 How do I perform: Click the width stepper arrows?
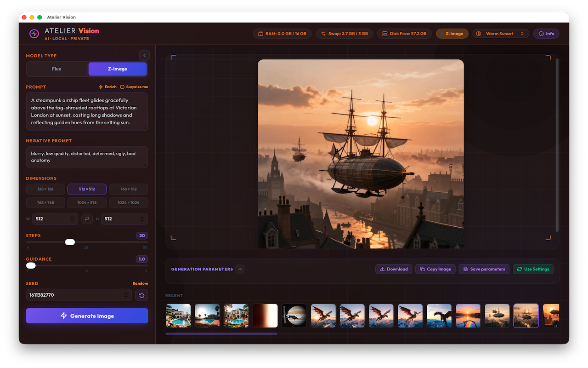pos(72,219)
